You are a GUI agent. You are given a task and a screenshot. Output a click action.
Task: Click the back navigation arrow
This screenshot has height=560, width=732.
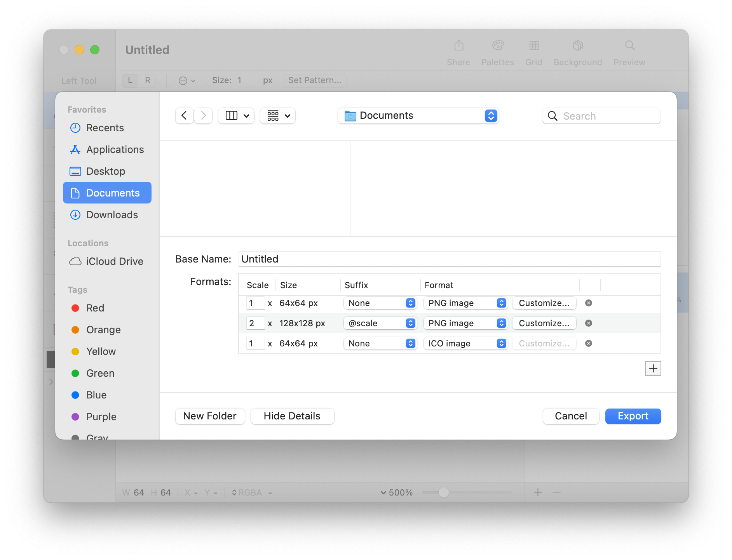(x=184, y=115)
